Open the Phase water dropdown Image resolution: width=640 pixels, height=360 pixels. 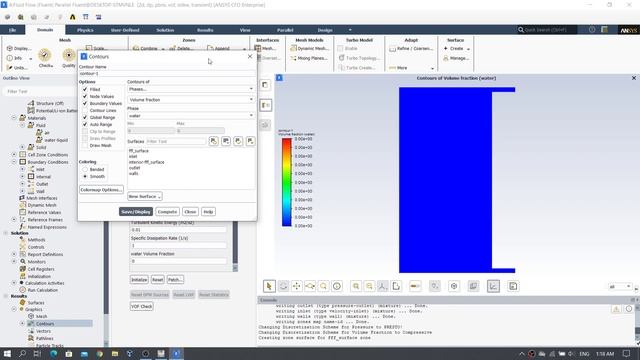point(191,116)
